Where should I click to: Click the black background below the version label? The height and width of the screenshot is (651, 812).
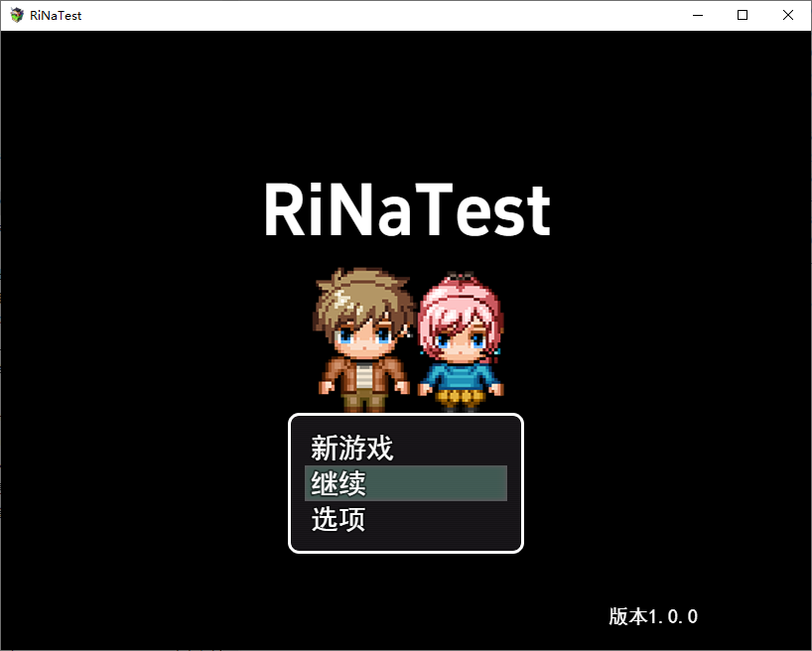pos(651,640)
